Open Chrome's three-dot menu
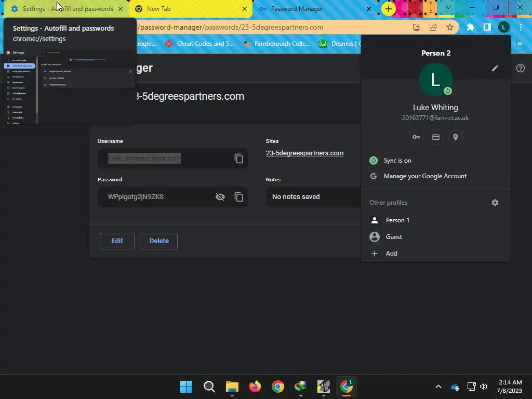 pyautogui.click(x=521, y=27)
